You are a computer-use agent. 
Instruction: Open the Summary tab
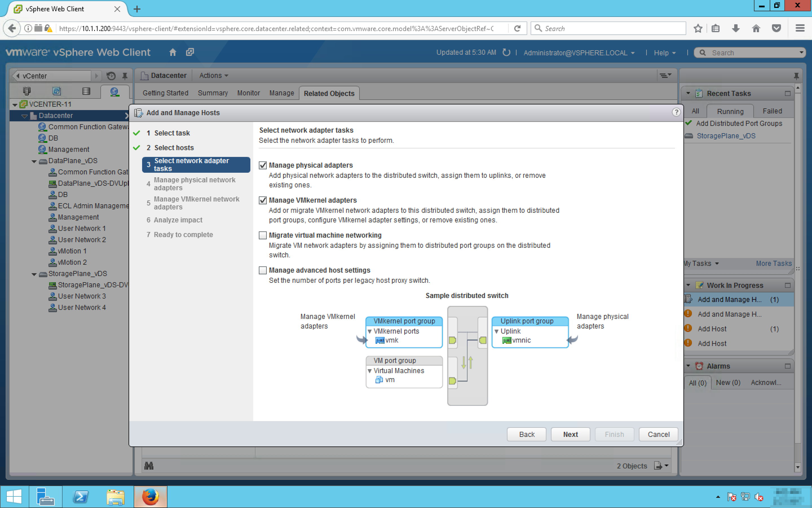point(213,93)
